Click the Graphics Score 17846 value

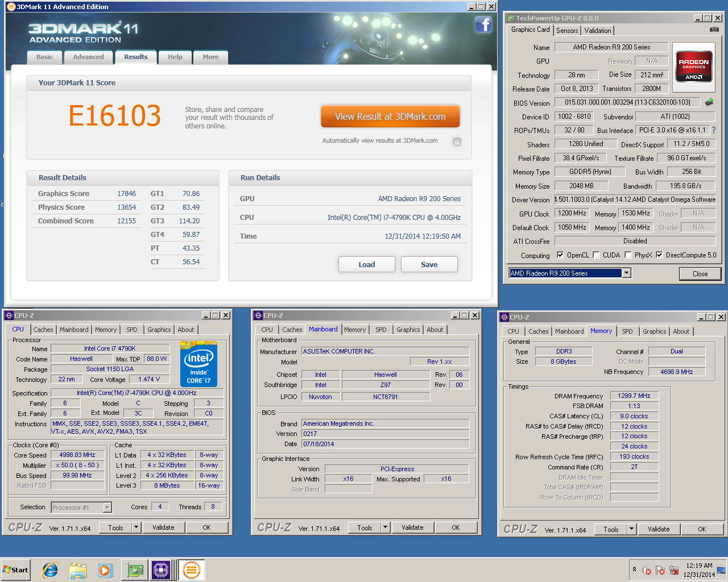point(126,194)
